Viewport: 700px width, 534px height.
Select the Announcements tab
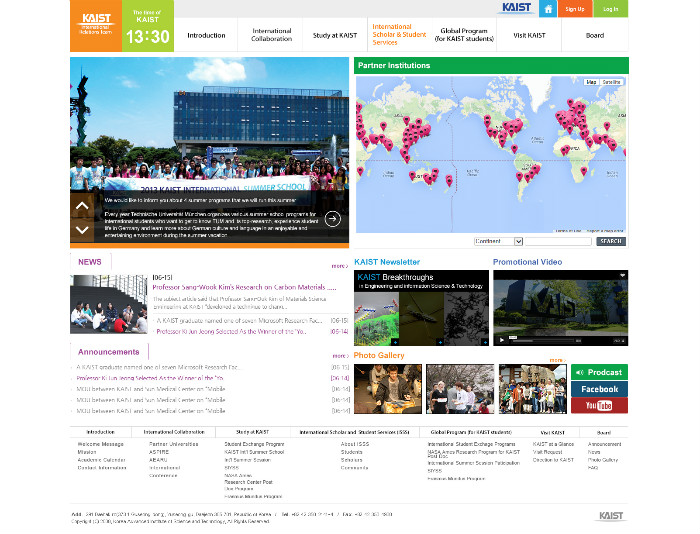click(109, 352)
